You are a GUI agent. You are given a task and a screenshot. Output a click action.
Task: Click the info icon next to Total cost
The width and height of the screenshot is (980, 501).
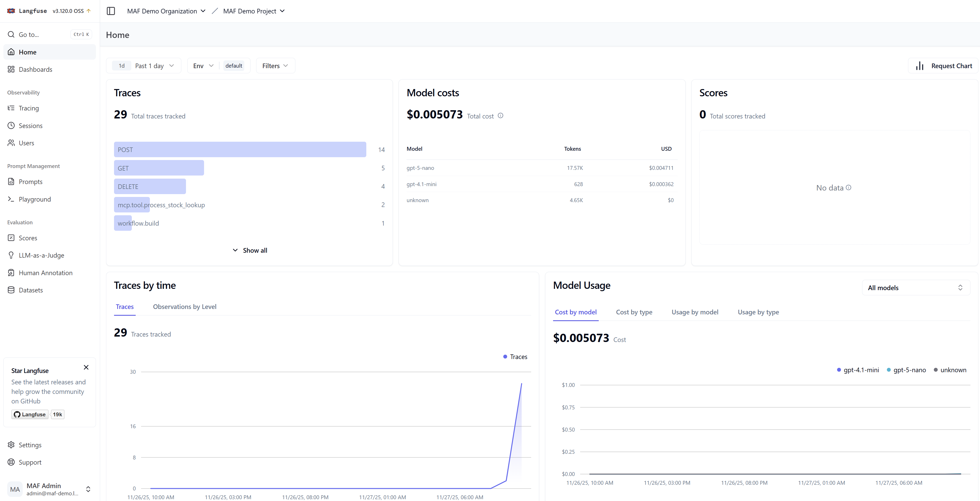501,116
